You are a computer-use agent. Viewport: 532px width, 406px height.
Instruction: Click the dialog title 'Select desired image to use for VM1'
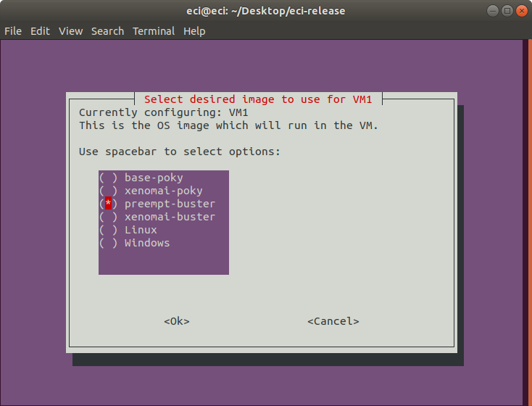pyautogui.click(x=258, y=99)
